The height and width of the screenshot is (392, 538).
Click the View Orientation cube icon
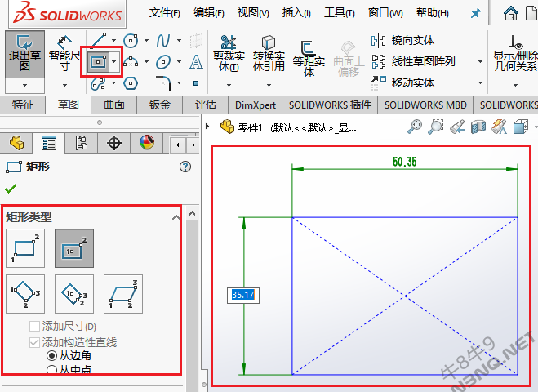click(521, 127)
